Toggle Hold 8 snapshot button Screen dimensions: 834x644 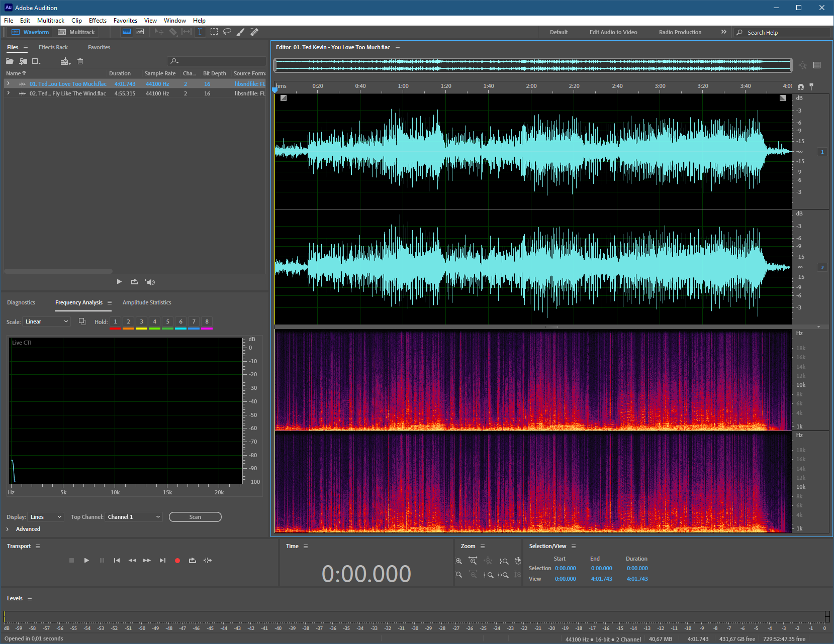(x=207, y=322)
